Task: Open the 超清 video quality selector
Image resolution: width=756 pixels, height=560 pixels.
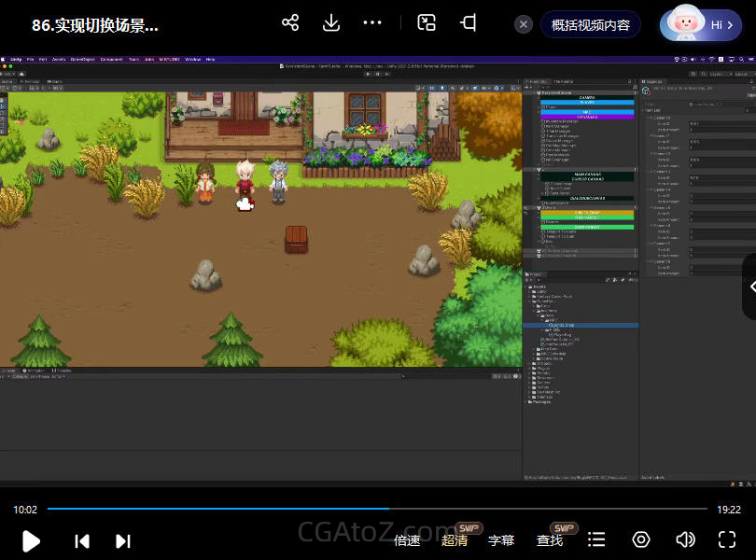Action: [455, 540]
